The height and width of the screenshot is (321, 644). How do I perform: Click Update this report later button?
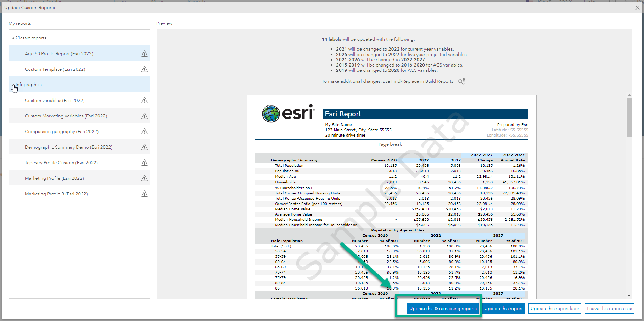[555, 309]
